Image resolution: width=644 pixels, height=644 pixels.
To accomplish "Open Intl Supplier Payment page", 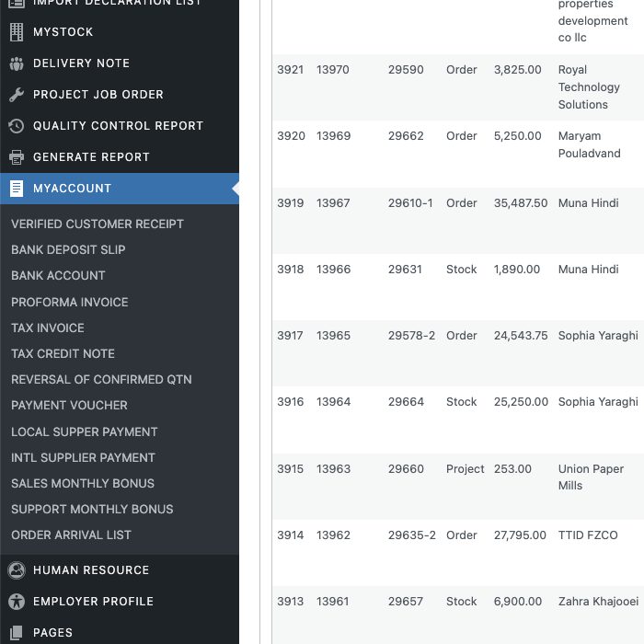I will click(x=83, y=457).
